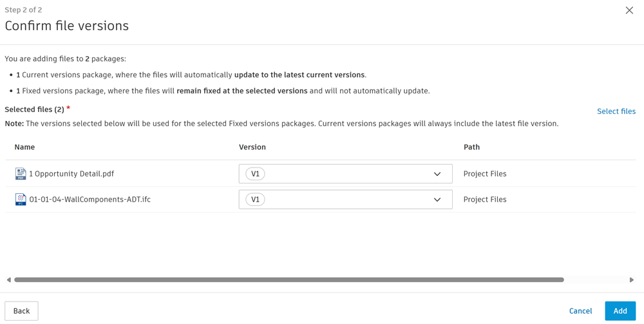This screenshot has width=644, height=324.
Task: Select the 1 Opportunity Detail.pdf file name
Action: [71, 174]
